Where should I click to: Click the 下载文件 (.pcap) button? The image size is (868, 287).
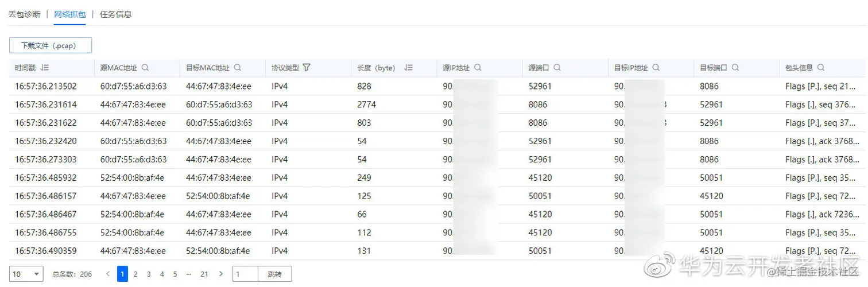coord(51,45)
